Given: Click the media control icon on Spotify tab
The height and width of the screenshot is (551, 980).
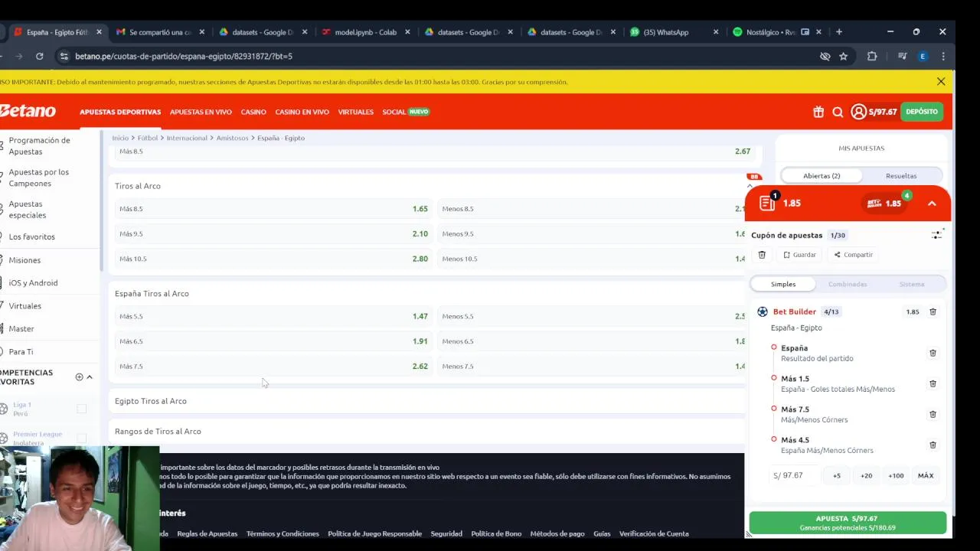Looking at the screenshot, I should (x=805, y=32).
